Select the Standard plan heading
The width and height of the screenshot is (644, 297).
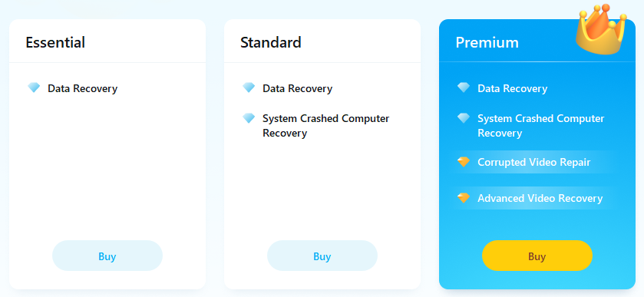pyautogui.click(x=271, y=42)
